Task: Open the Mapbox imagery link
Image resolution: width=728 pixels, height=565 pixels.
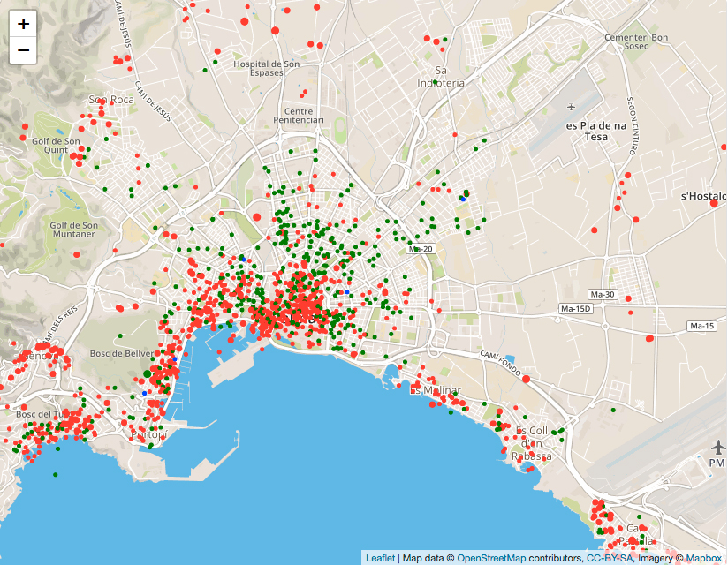Action: coord(704,558)
